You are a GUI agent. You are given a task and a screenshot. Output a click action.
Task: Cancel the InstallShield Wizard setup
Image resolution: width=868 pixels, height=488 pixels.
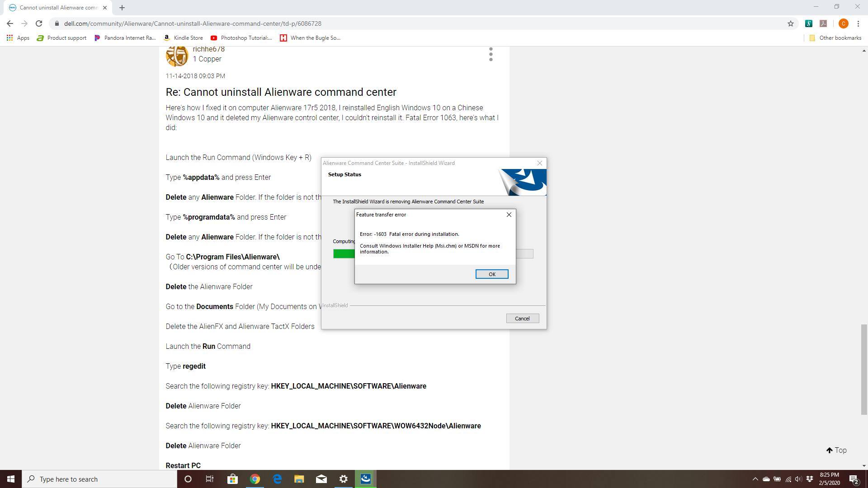[522, 319]
